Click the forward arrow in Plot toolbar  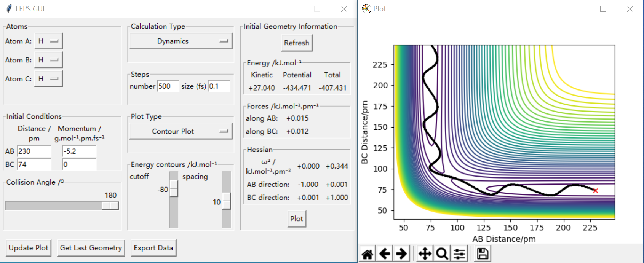point(401,253)
